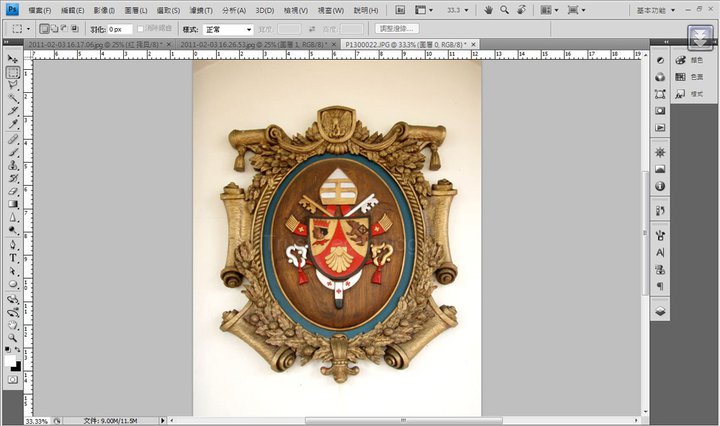Screen dimensions: 720x426
Task: Open the 濾鏡(T) filter menu
Action: tap(201, 10)
